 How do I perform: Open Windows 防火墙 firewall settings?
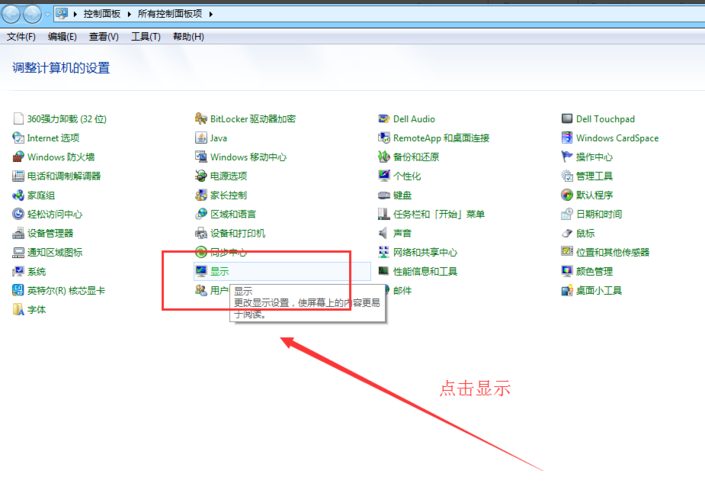pos(60,157)
